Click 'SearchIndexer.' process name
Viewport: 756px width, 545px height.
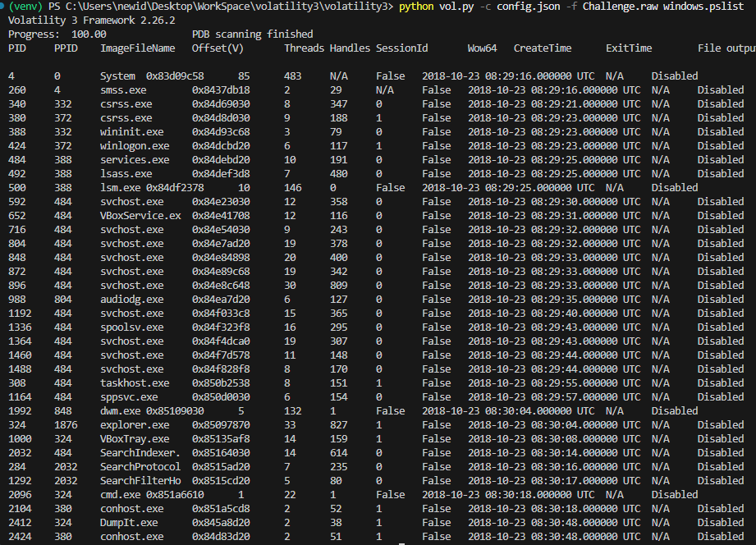click(140, 453)
